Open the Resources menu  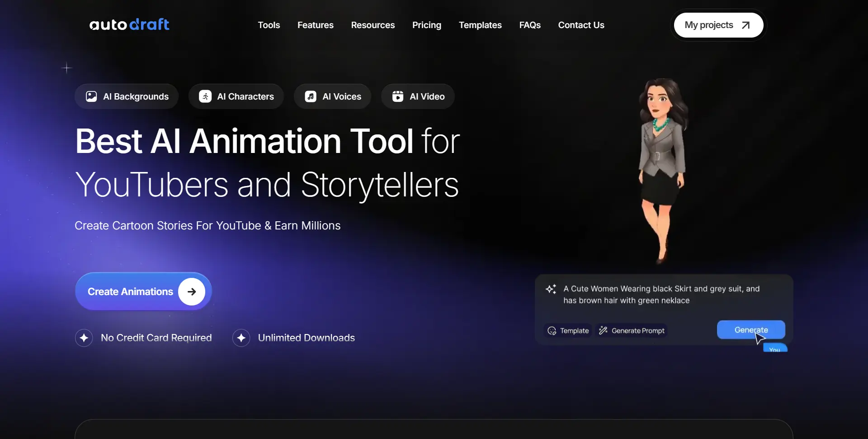(x=373, y=25)
